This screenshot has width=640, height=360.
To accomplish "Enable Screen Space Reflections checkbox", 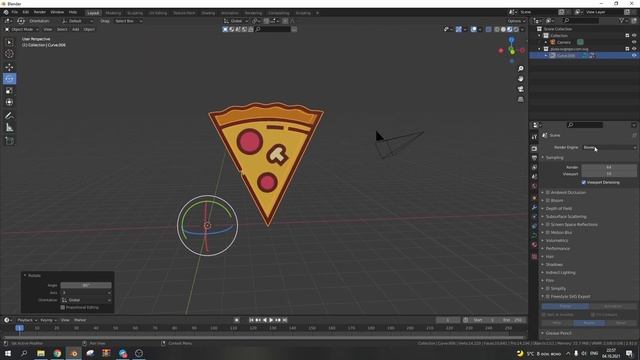I will (548, 224).
